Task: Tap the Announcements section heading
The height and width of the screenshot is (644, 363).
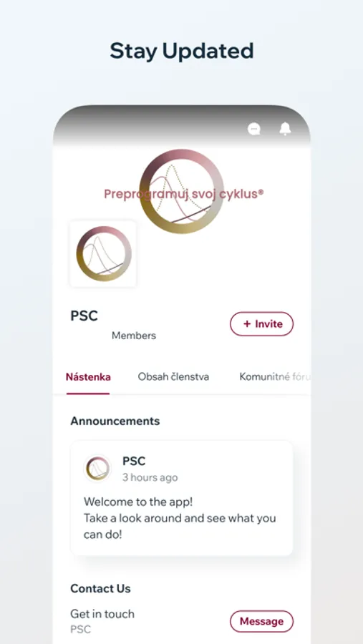Action: coord(115,421)
